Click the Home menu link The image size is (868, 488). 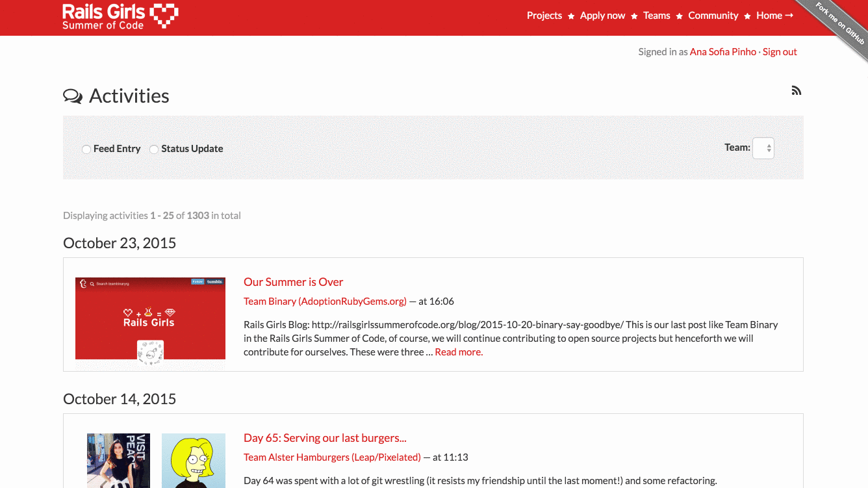click(x=774, y=16)
